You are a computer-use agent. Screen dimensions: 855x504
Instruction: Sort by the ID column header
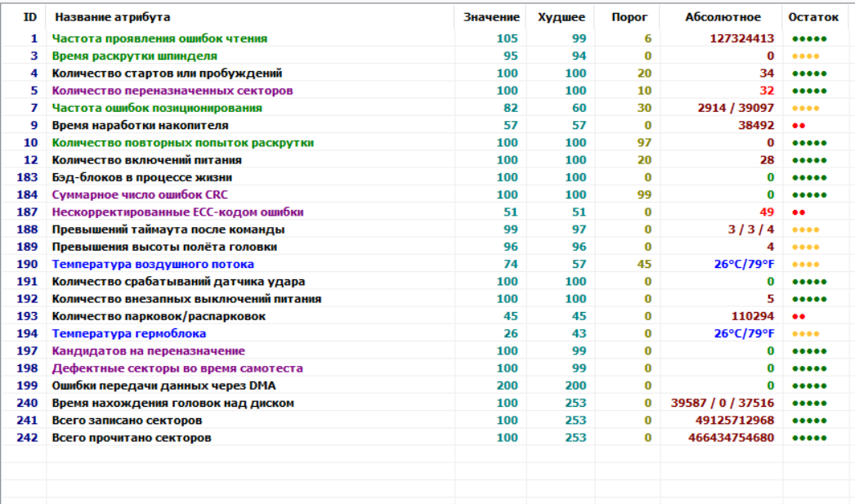(29, 17)
